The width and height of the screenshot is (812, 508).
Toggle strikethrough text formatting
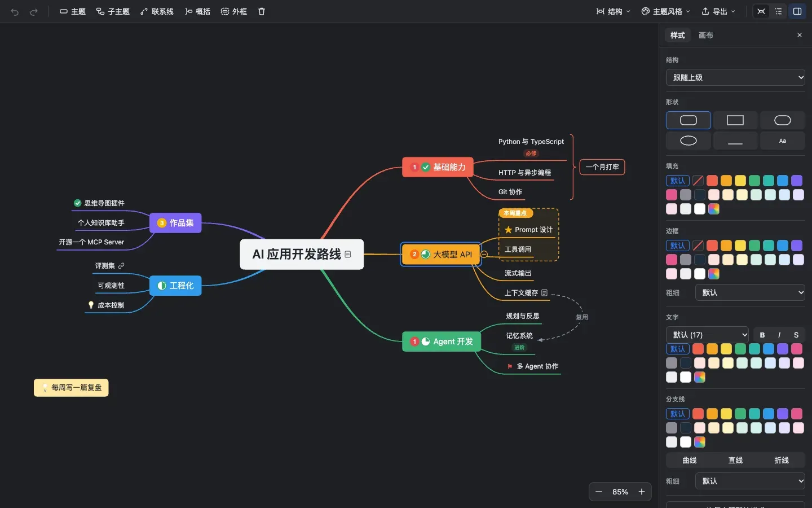click(x=796, y=335)
